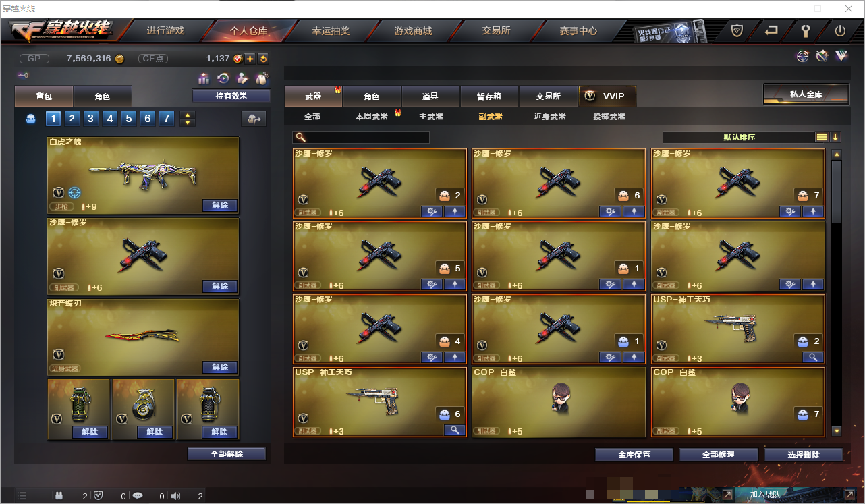Open the shield badge icon in top bar

tap(737, 30)
